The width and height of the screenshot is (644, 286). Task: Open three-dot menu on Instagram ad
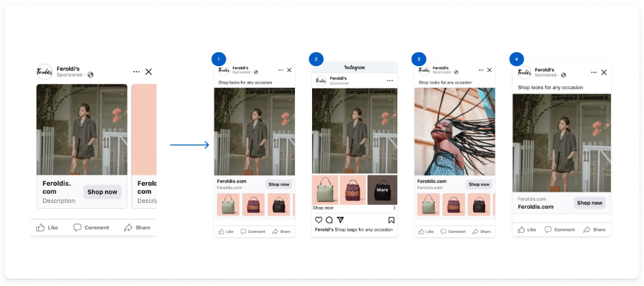coord(390,80)
